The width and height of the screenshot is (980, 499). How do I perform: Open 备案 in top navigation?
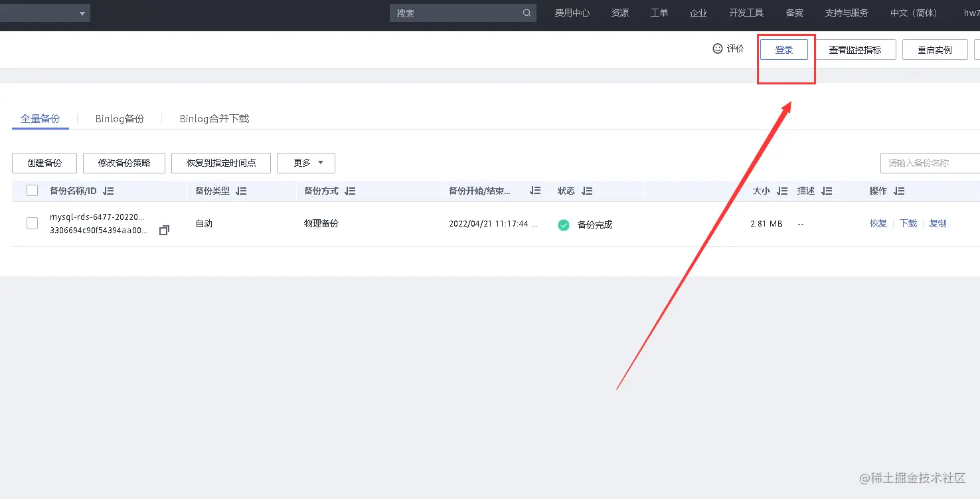click(x=794, y=13)
